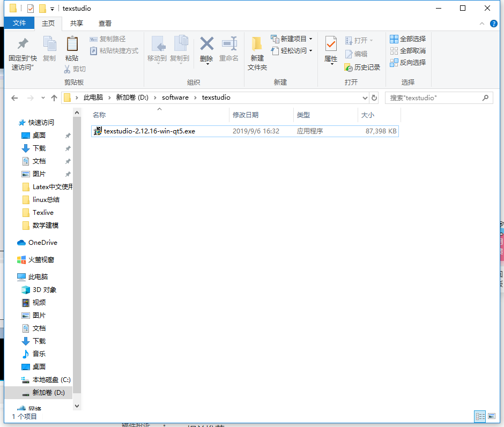Screen dimensions: 504x427
Task: Collapse the ribbon with the chevron toggle
Action: coord(482,23)
